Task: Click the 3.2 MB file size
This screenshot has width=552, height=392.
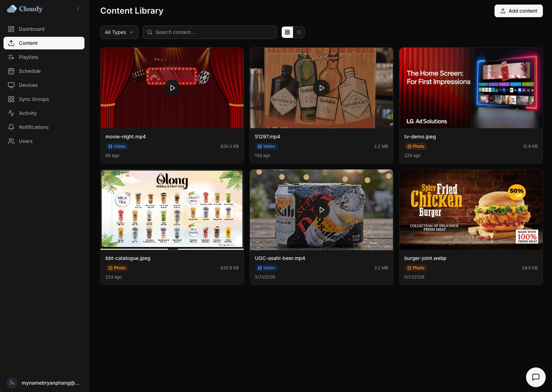Action: 381,268
